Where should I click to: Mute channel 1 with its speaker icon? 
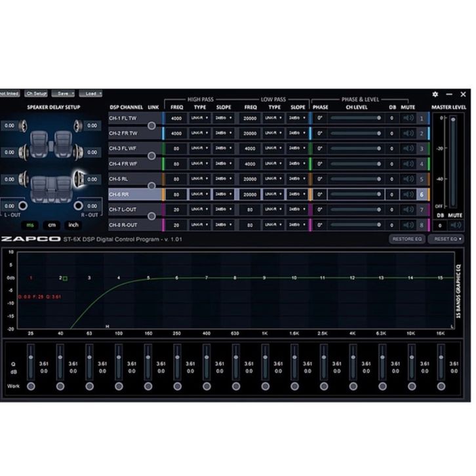408,118
